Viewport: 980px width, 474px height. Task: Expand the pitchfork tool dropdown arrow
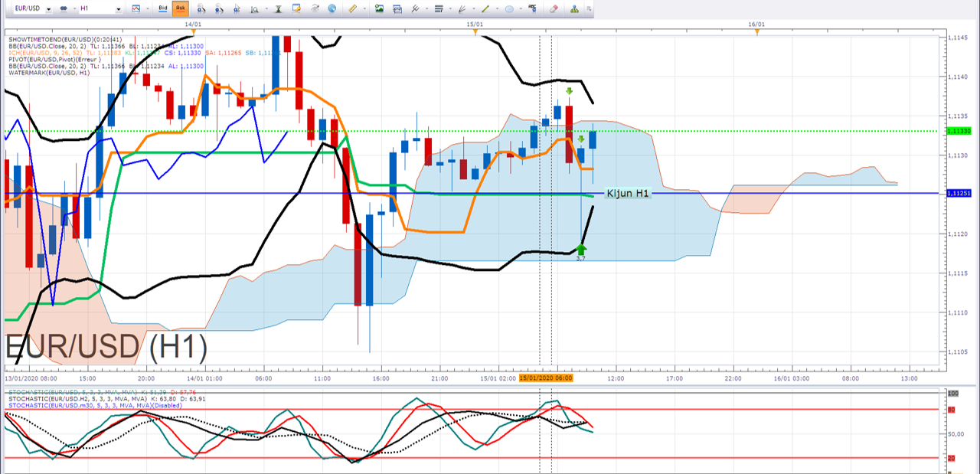pyautogui.click(x=426, y=8)
